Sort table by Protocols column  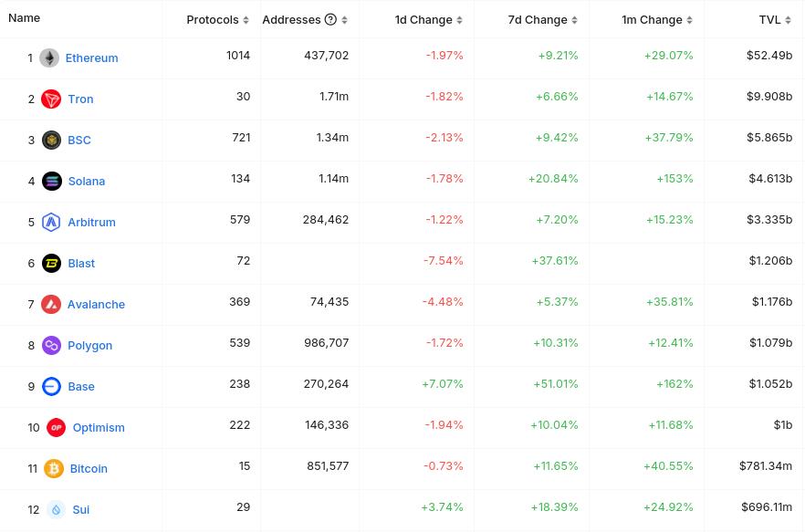tap(217, 19)
